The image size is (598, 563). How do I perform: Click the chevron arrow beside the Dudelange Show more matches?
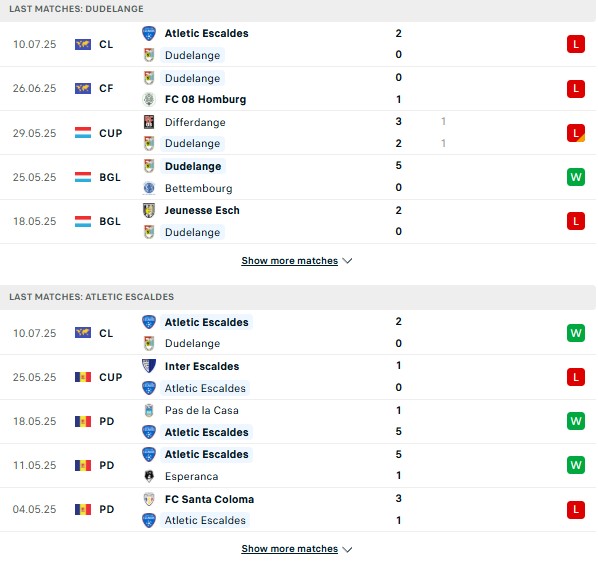pos(347,261)
